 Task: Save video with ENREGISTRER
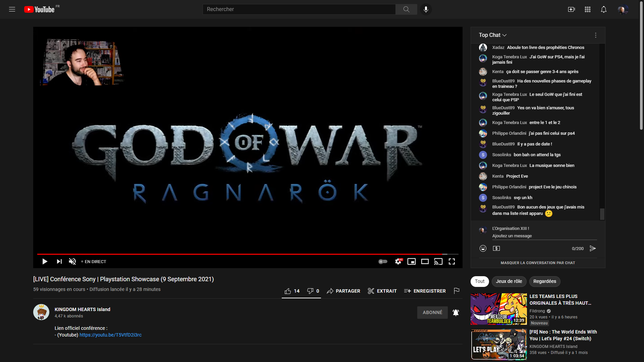[425, 291]
